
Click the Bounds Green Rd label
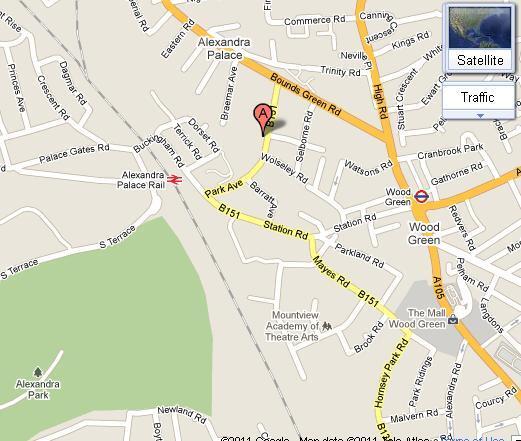[x=306, y=94]
